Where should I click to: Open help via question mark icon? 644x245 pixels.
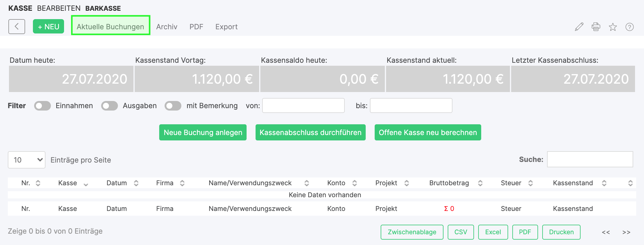coord(629,27)
